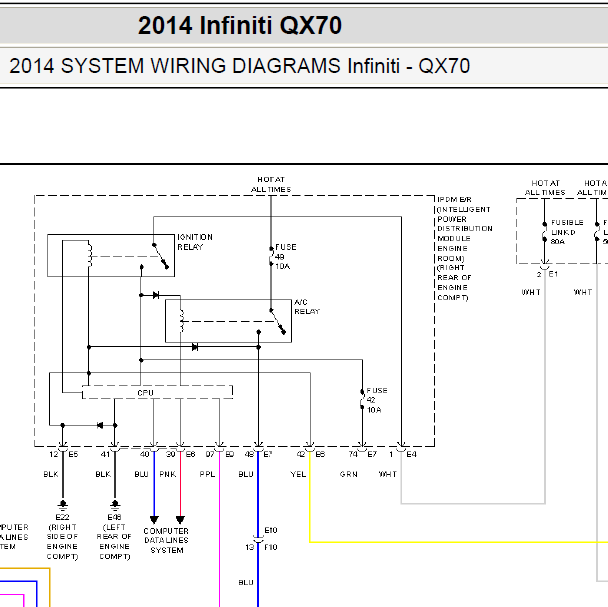Screen dimensions: 608x607
Task: Click the "F10" connector label
Action: (271, 547)
